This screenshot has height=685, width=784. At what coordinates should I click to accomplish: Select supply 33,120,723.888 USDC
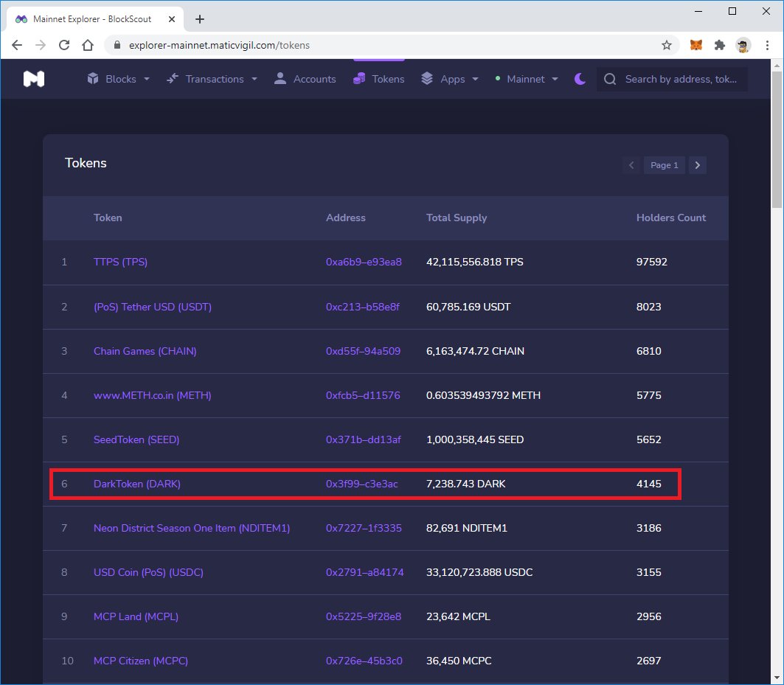[479, 572]
